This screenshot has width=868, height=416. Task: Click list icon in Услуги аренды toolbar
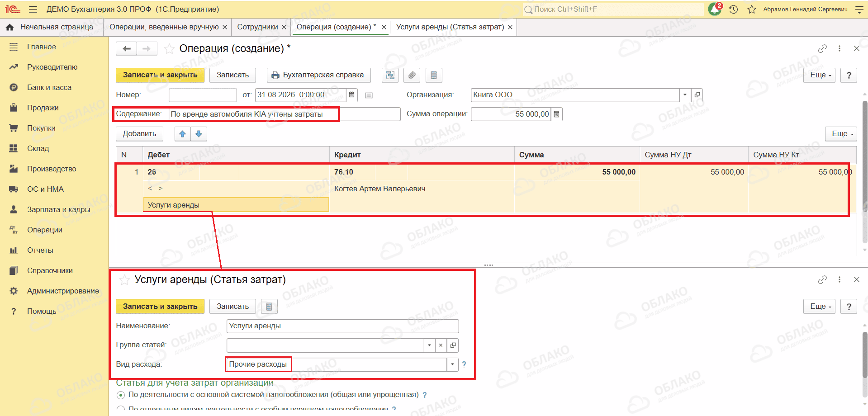269,307
